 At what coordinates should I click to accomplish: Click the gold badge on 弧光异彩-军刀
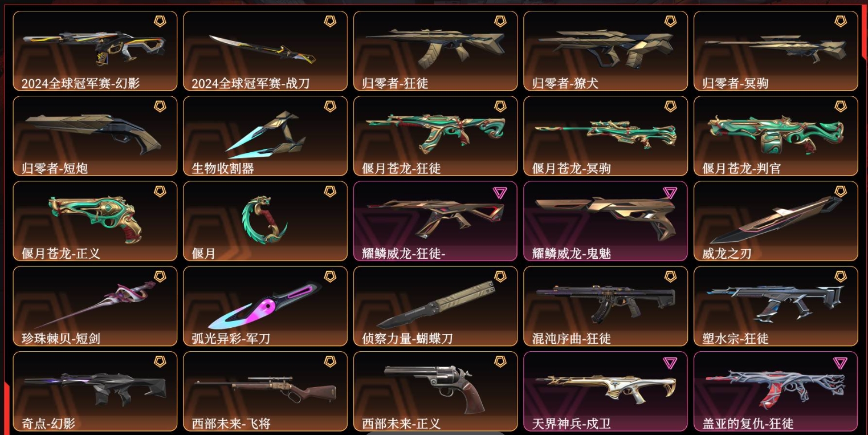click(x=330, y=277)
